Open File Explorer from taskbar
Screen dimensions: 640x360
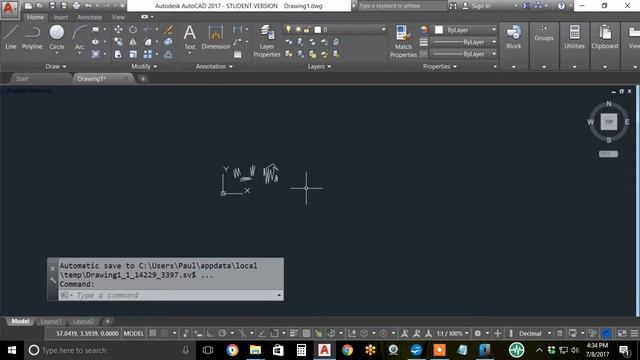click(256, 350)
